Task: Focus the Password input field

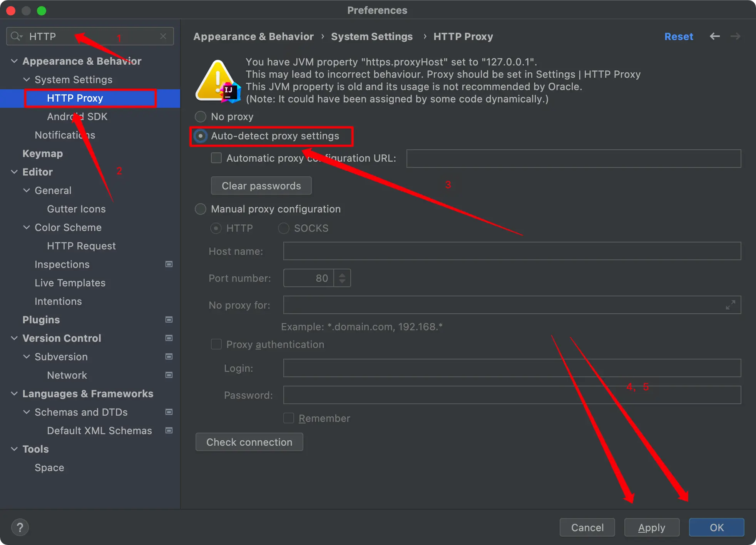Action: [x=512, y=395]
